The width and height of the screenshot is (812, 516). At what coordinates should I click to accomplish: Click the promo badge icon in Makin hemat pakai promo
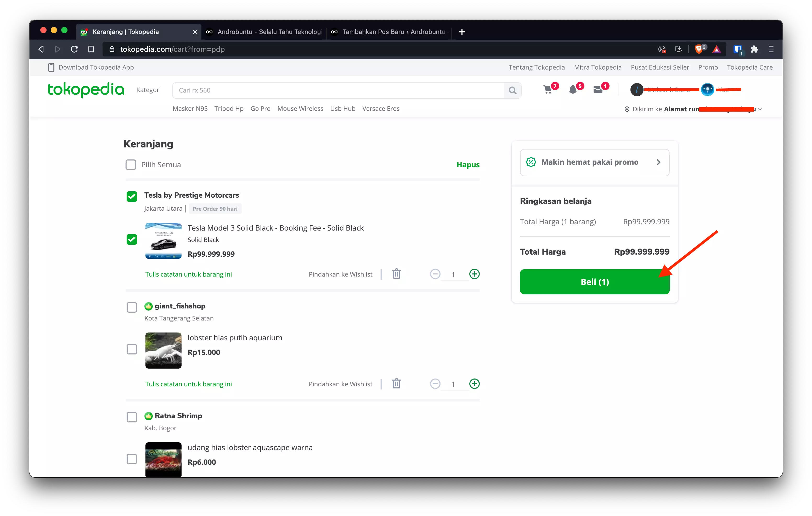point(531,162)
